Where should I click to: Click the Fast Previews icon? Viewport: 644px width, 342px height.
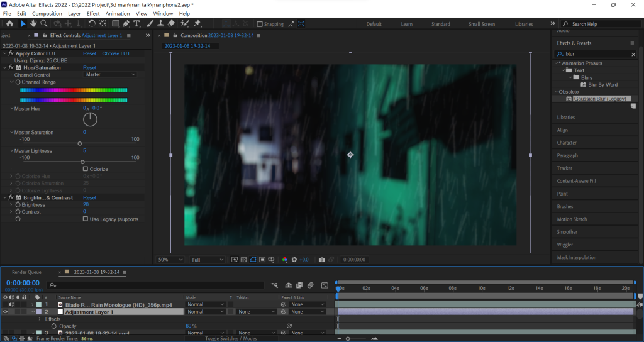pyautogui.click(x=235, y=260)
